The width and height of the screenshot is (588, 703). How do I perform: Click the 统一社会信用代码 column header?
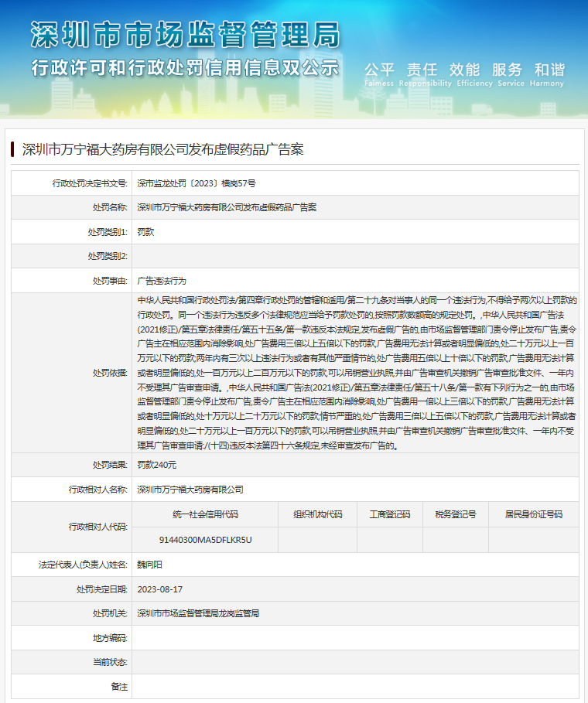click(x=205, y=514)
